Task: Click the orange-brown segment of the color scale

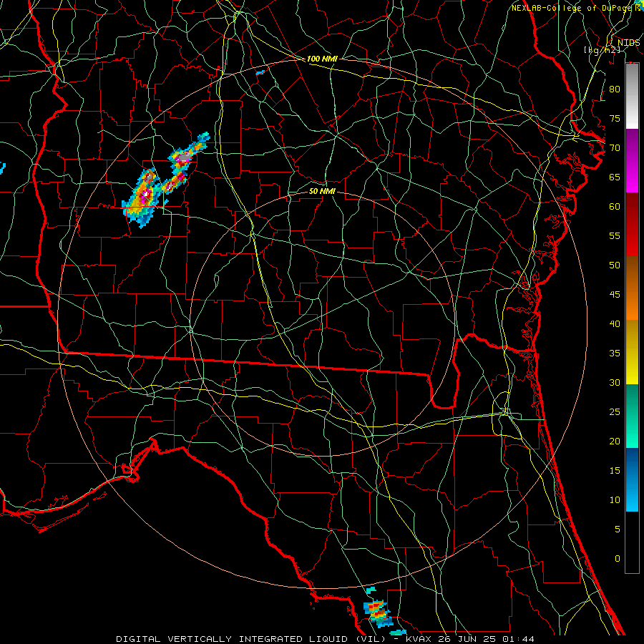Action: (632, 288)
